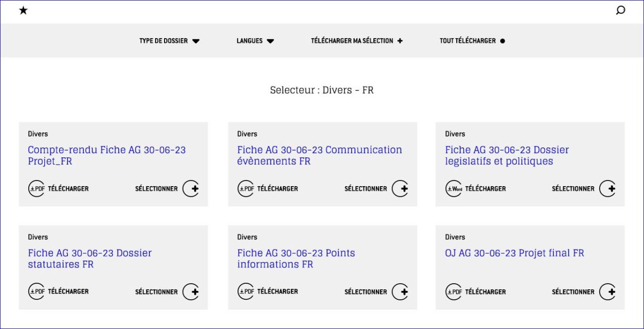
Task: Toggle selection plus for Compte-rendu Fiche AG
Action: pyautogui.click(x=191, y=189)
